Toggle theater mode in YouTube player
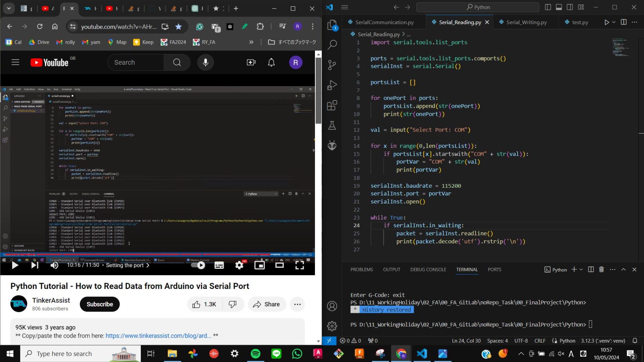The width and height of the screenshot is (644, 362). pyautogui.click(x=280, y=265)
